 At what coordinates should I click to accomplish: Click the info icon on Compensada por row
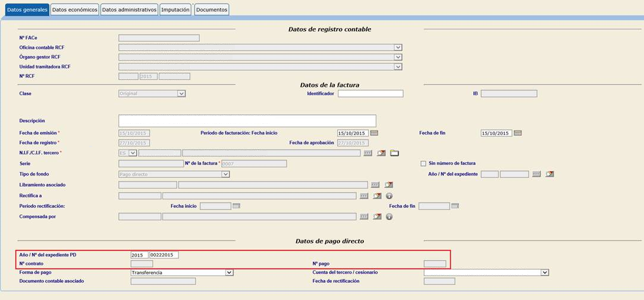[x=389, y=217]
